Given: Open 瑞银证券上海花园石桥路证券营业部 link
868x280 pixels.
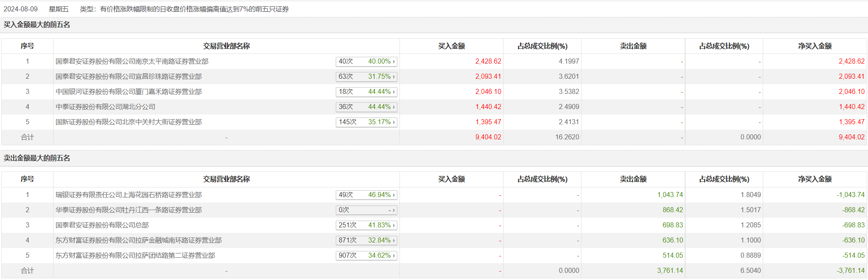Looking at the screenshot, I should [129, 195].
